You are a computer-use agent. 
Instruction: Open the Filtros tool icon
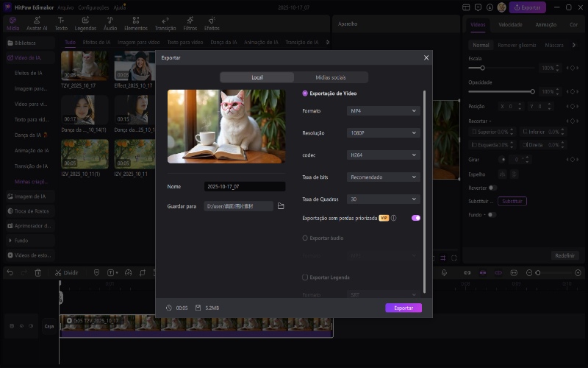point(190,24)
